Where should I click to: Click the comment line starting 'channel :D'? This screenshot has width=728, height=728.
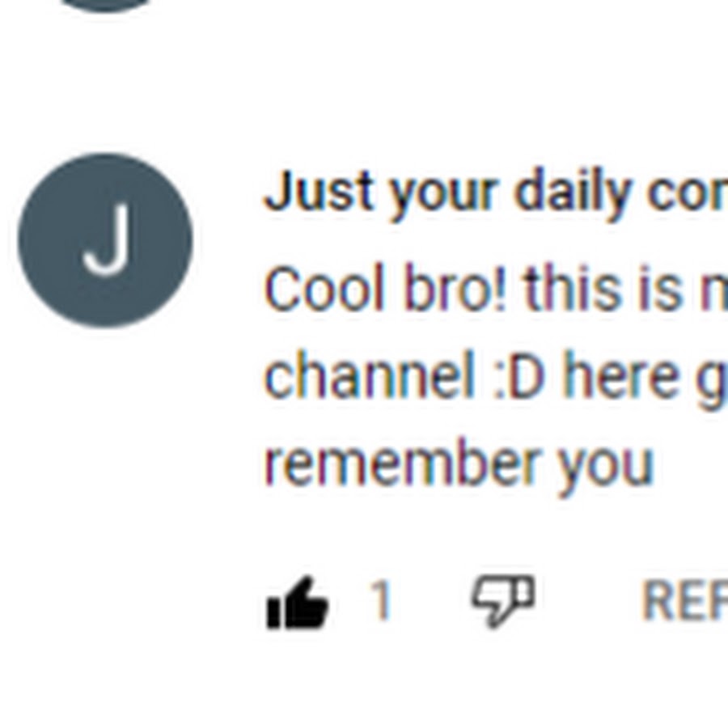click(x=495, y=375)
